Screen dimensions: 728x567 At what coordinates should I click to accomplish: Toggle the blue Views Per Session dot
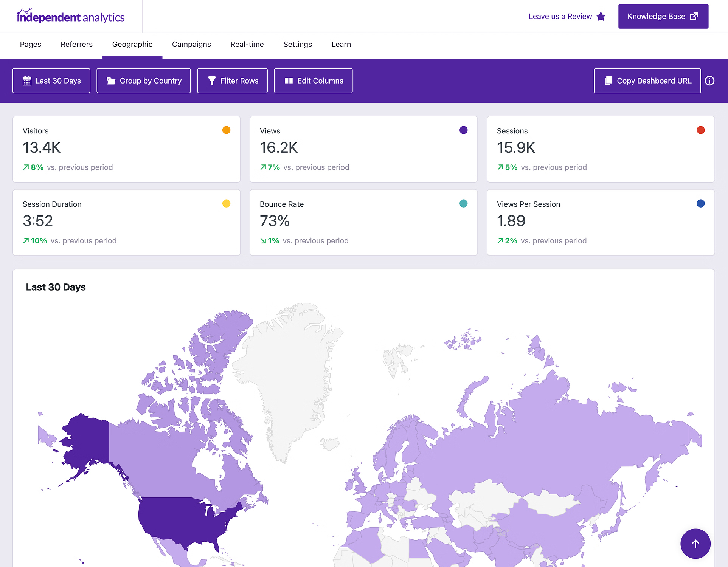(x=701, y=203)
